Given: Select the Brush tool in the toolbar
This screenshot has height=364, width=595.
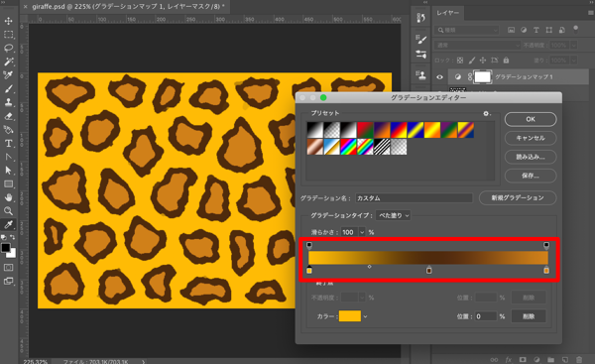Looking at the screenshot, I should click(x=8, y=89).
